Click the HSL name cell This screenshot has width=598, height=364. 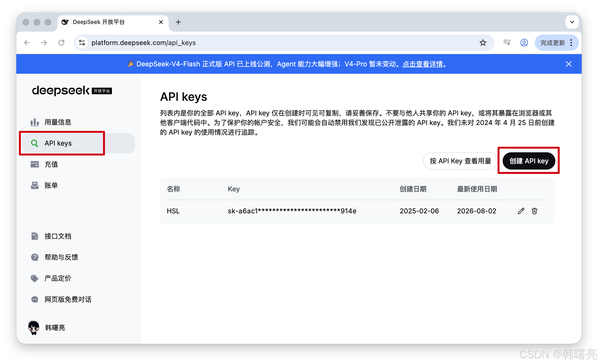173,211
